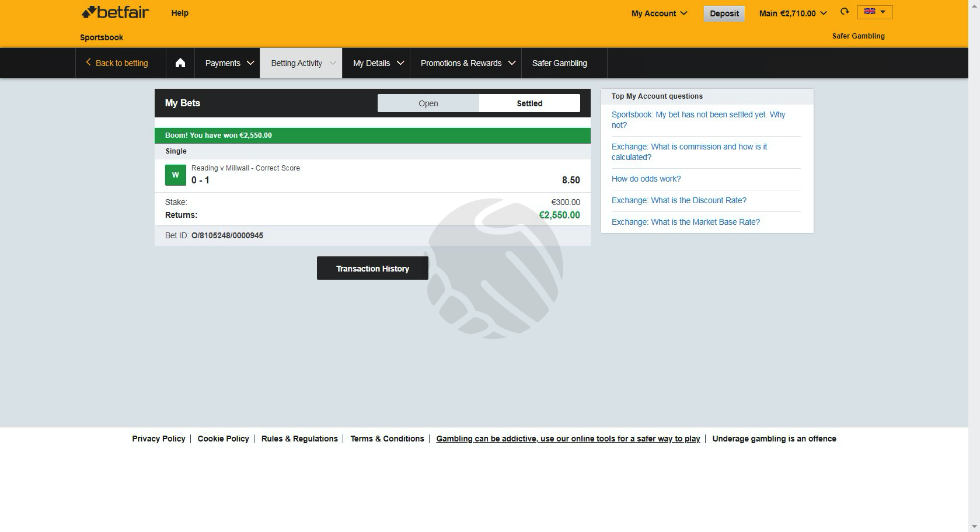The height and width of the screenshot is (532, 980).
Task: Click the green W won badge
Action: [x=175, y=175]
